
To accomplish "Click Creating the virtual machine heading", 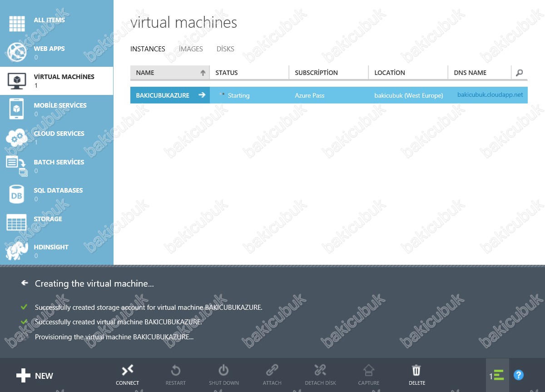I will tap(94, 283).
